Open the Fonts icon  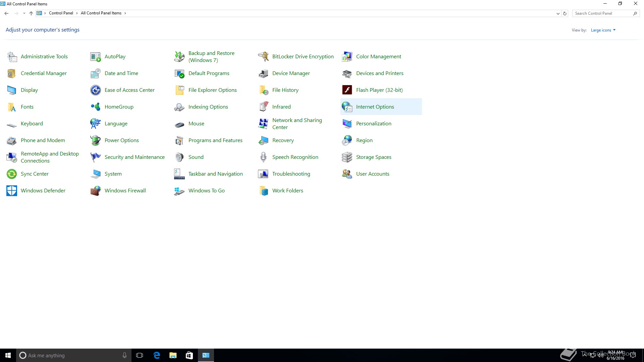click(x=12, y=107)
